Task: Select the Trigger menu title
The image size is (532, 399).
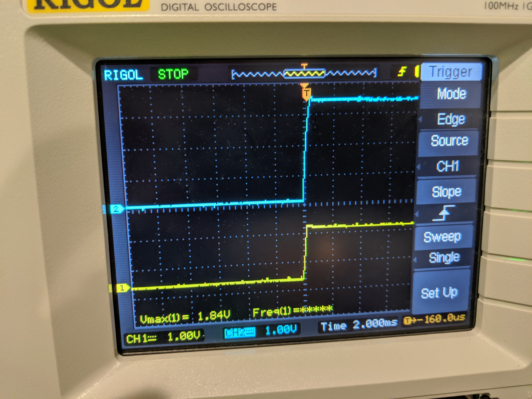Action: 451,72
